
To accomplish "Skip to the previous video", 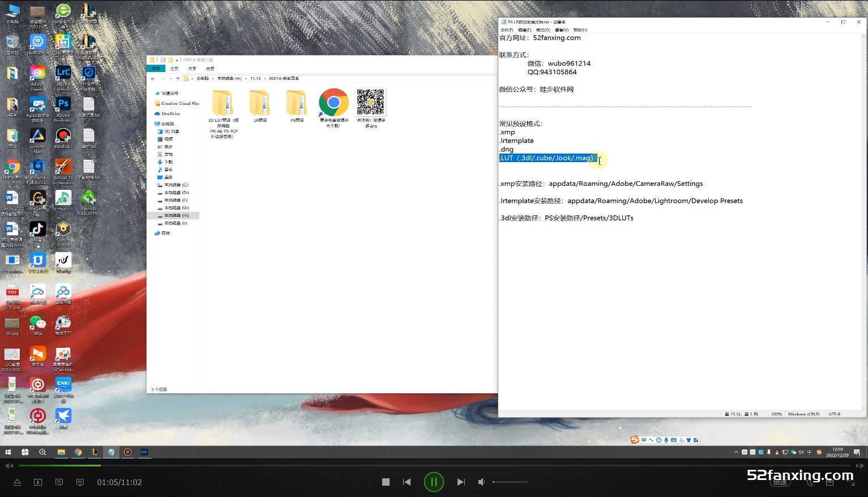I will coord(407,482).
